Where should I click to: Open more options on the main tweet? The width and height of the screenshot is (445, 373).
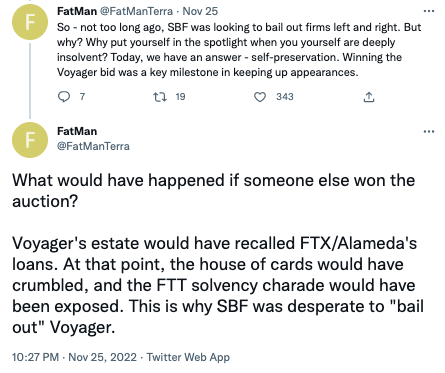click(x=429, y=131)
